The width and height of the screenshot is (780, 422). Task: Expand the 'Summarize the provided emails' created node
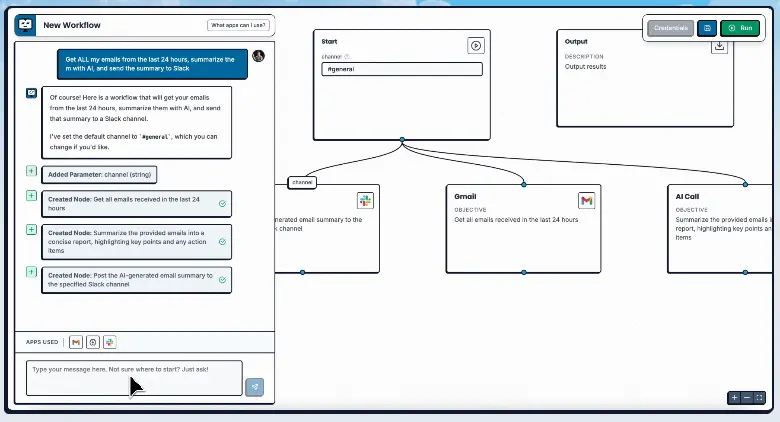(x=31, y=229)
